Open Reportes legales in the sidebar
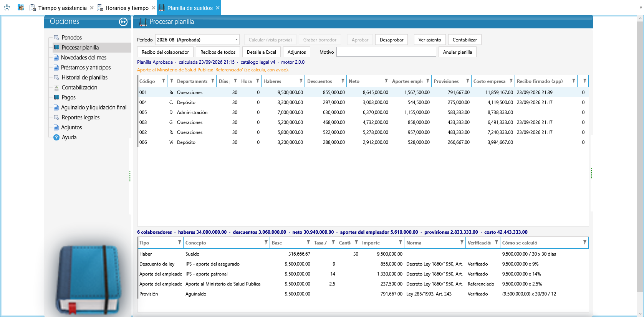 [81, 117]
